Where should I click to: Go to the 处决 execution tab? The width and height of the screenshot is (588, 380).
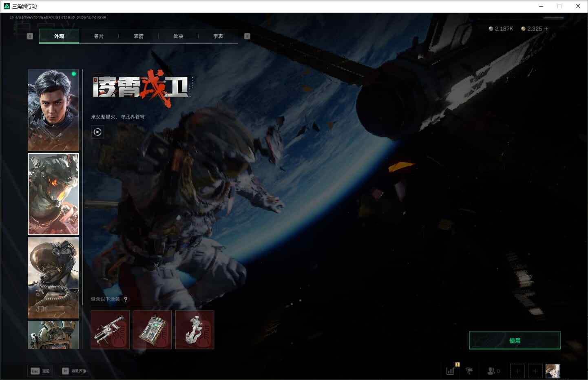click(x=178, y=36)
